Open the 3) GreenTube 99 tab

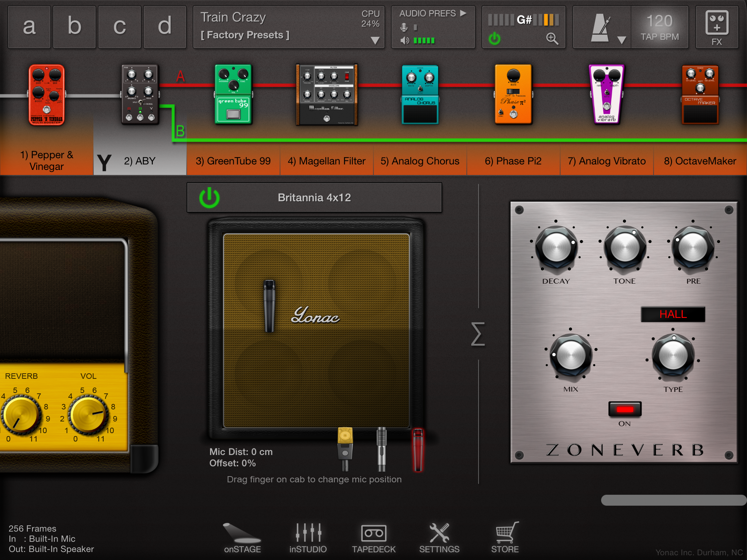[x=233, y=161]
